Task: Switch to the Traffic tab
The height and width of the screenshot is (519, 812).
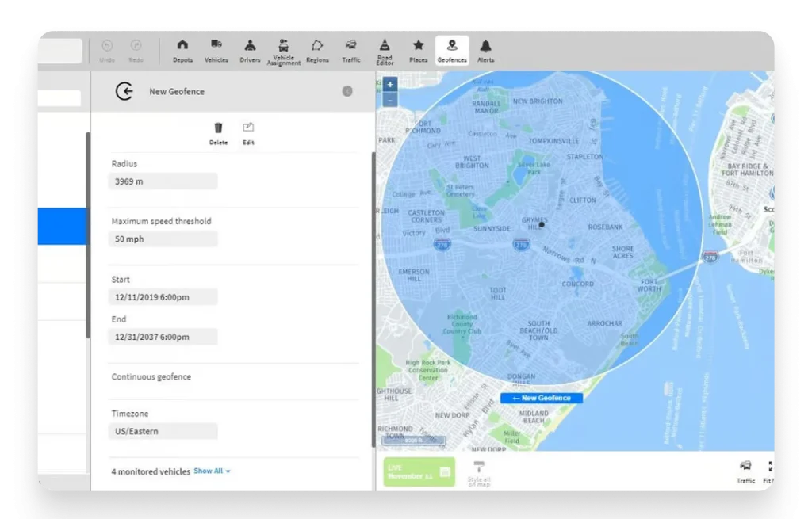Action: click(350, 50)
